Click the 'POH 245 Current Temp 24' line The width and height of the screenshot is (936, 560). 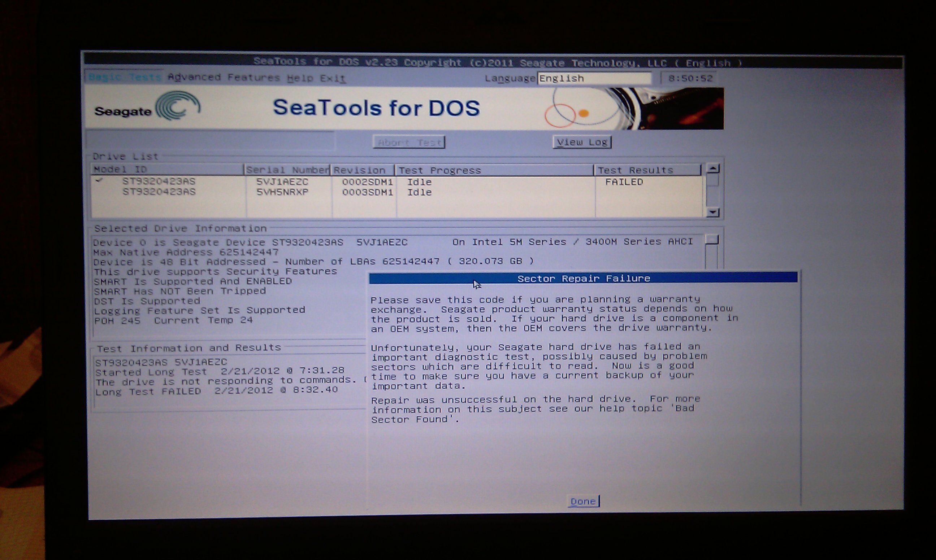point(173,320)
